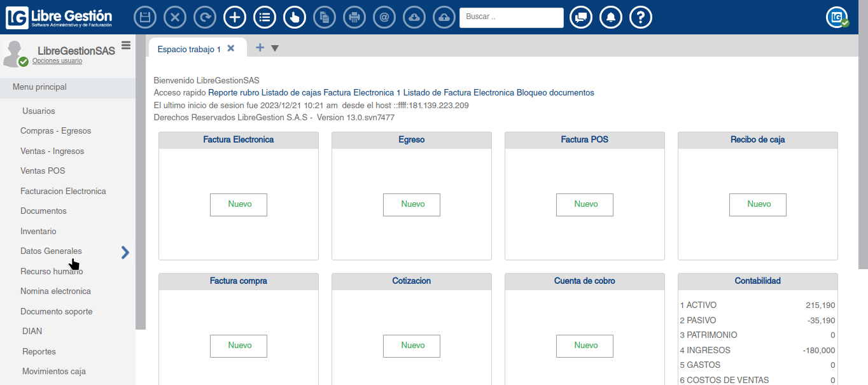The height and width of the screenshot is (385, 868).
Task: Expand Datos Generales submenu chevron
Action: (x=125, y=253)
